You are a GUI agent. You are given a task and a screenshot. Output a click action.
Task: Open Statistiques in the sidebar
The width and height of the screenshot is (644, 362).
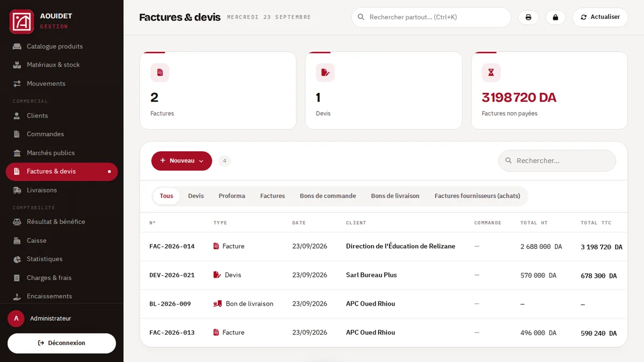click(x=62, y=259)
